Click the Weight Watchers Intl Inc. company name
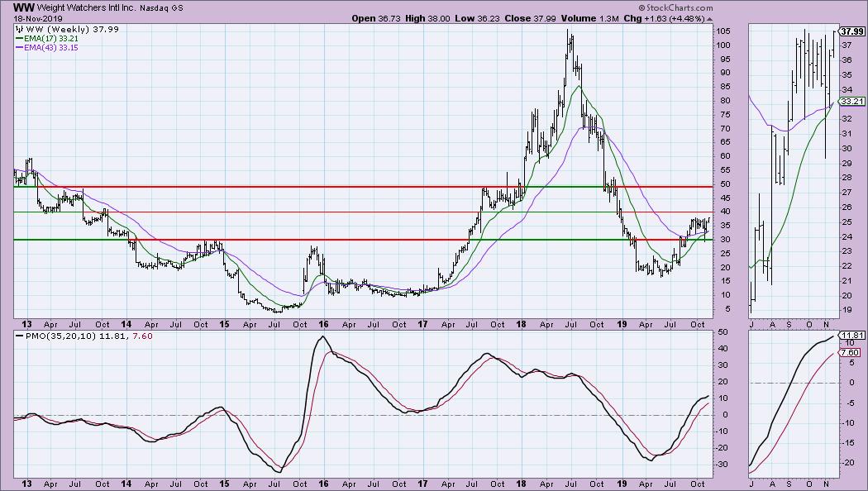This screenshot has height=491, width=868. (86, 8)
